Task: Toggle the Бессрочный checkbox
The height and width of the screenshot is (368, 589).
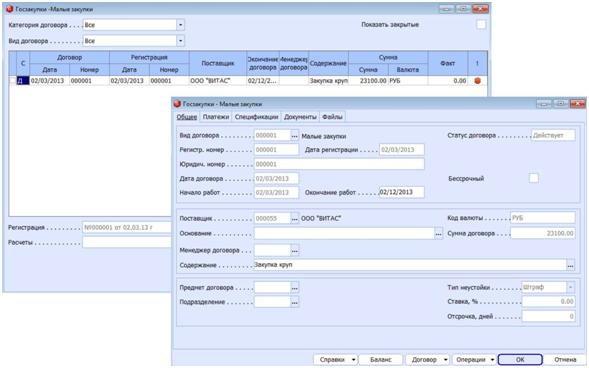Action: [533, 178]
